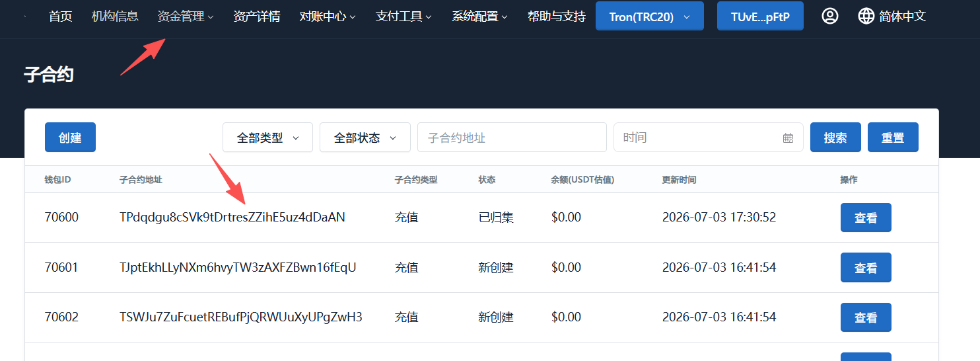Image resolution: width=980 pixels, height=361 pixels.
Task: Open the user account profile icon
Action: point(830,16)
